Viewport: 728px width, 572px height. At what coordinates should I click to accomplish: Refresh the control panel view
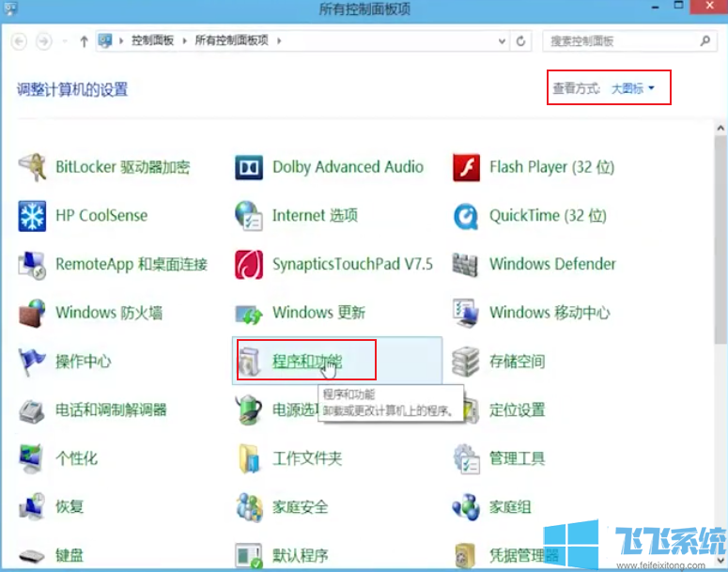click(x=521, y=41)
